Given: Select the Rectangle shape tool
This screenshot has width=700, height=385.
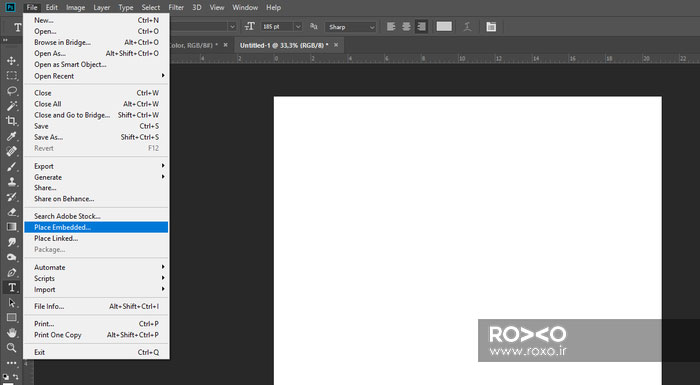Looking at the screenshot, I should pos(12,318).
